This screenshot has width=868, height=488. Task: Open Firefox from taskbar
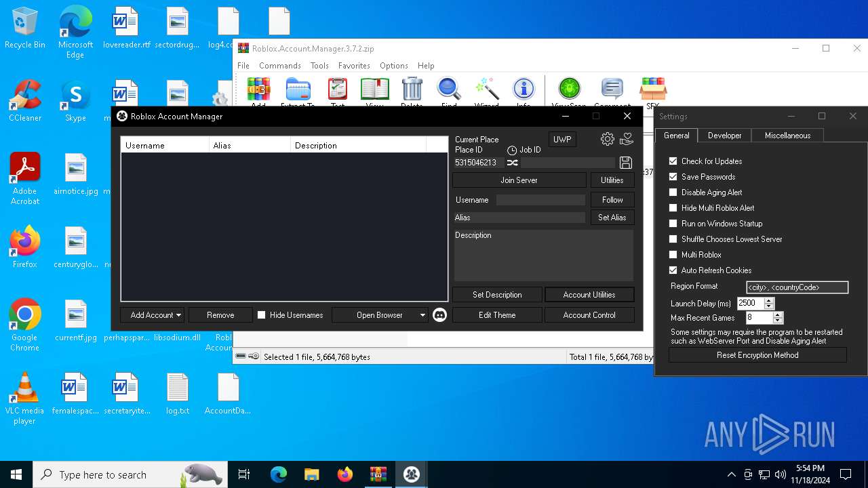[345, 474]
